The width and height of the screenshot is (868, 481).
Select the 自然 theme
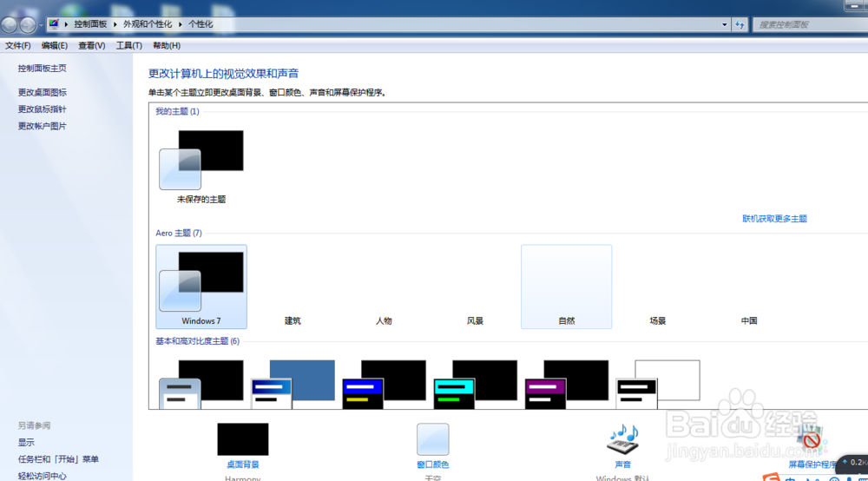coord(566,287)
